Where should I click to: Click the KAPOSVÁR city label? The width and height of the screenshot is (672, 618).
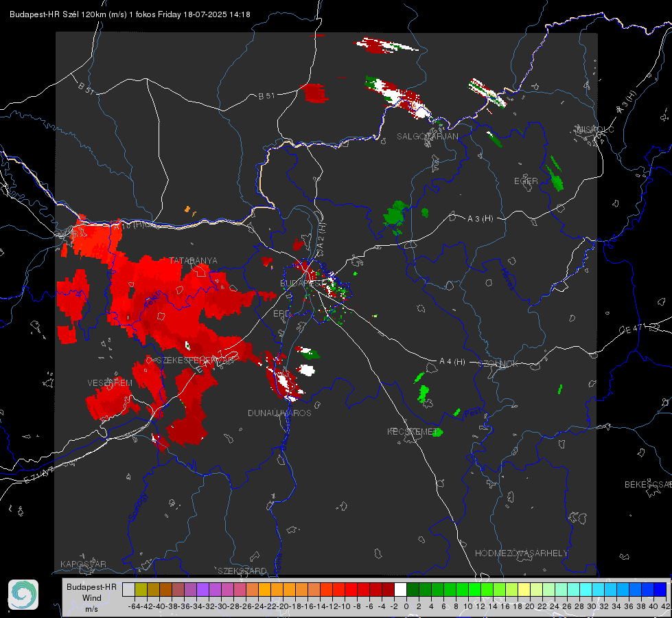point(83,564)
